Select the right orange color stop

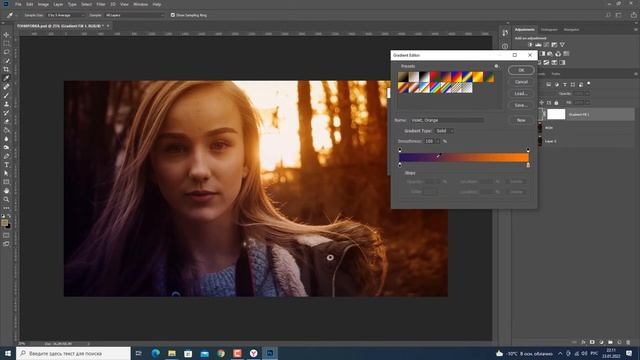pyautogui.click(x=528, y=165)
